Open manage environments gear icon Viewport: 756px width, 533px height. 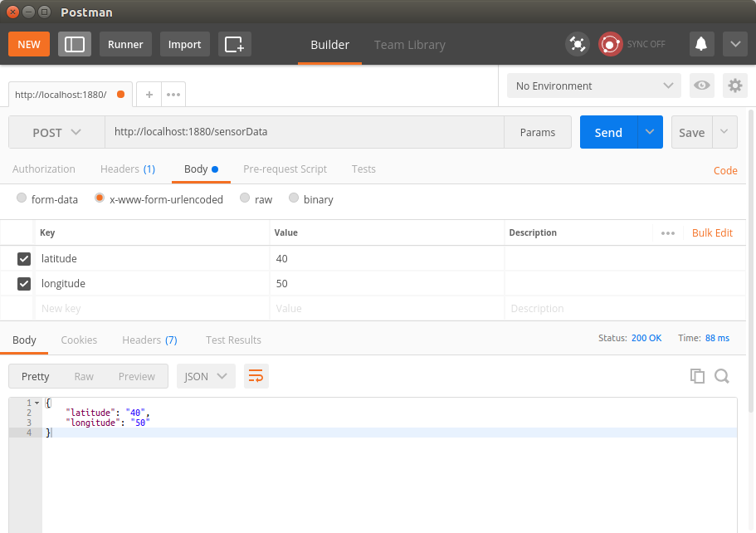coord(734,86)
